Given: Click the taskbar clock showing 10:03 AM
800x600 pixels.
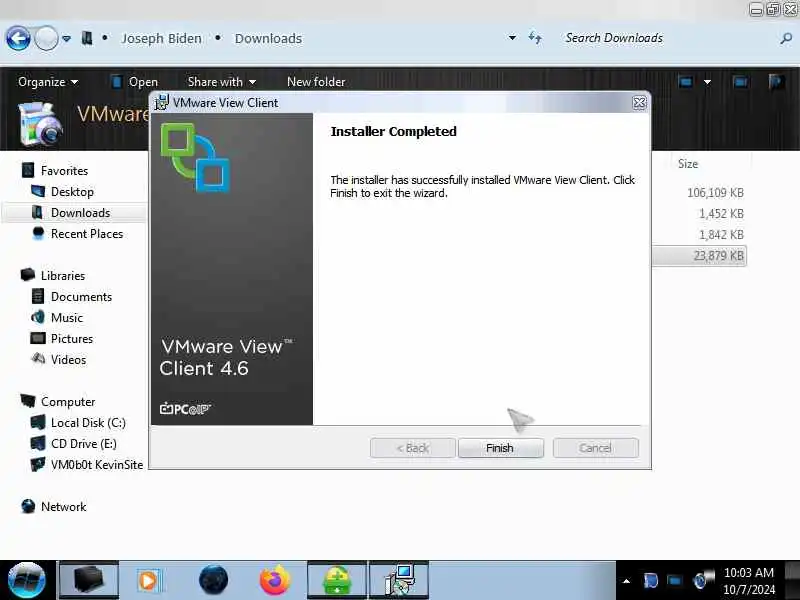Looking at the screenshot, I should click(749, 581).
